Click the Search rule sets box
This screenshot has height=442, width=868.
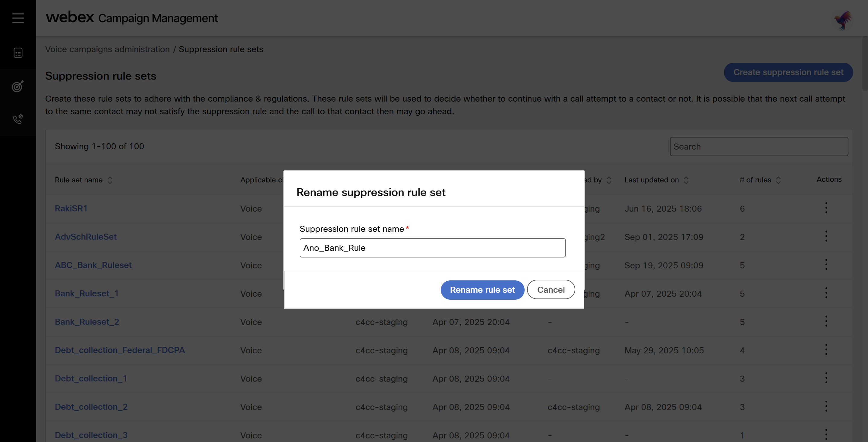pyautogui.click(x=759, y=147)
